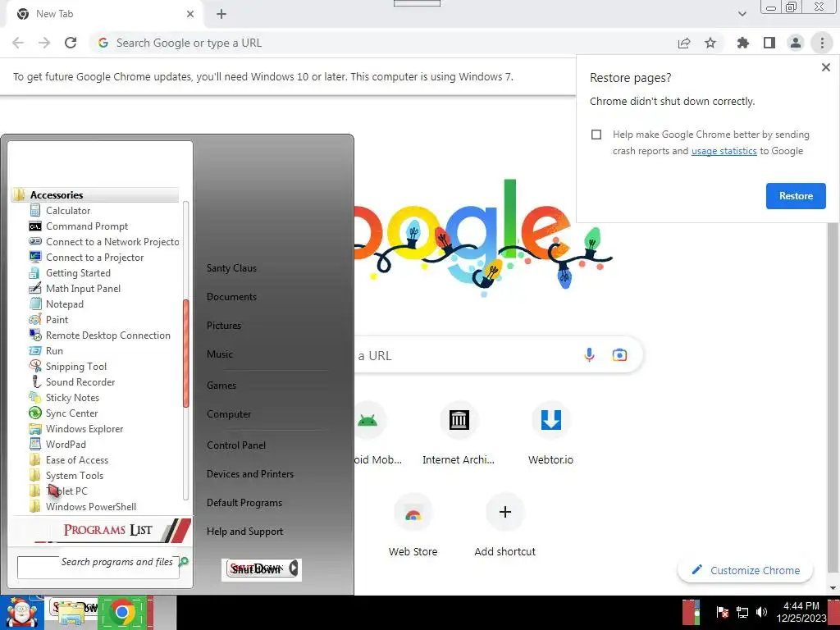Image resolution: width=840 pixels, height=630 pixels.
Task: Open Help and Support
Action: 244,532
